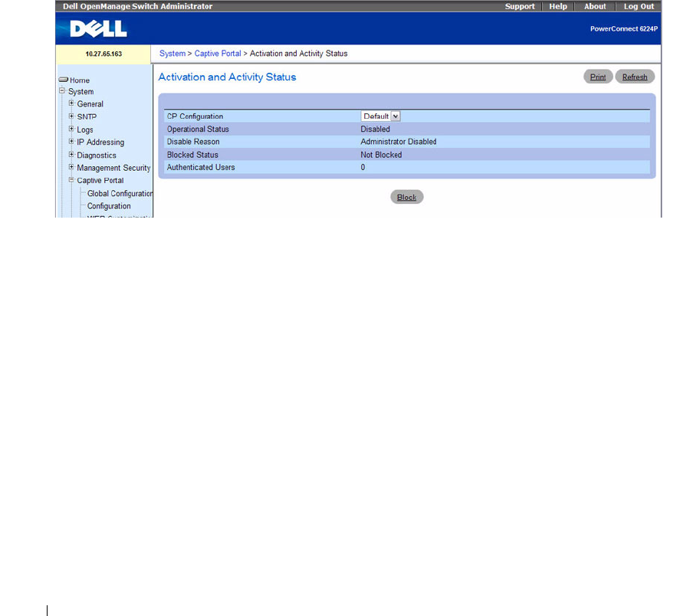Expand the IP Addressing tree node
The width and height of the screenshot is (690, 616).
pos(71,142)
